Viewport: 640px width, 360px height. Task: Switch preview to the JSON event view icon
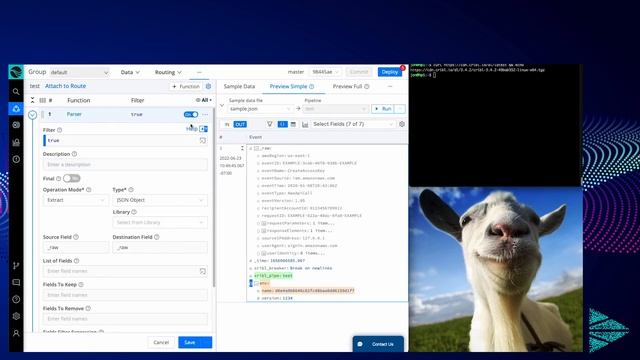(x=282, y=124)
